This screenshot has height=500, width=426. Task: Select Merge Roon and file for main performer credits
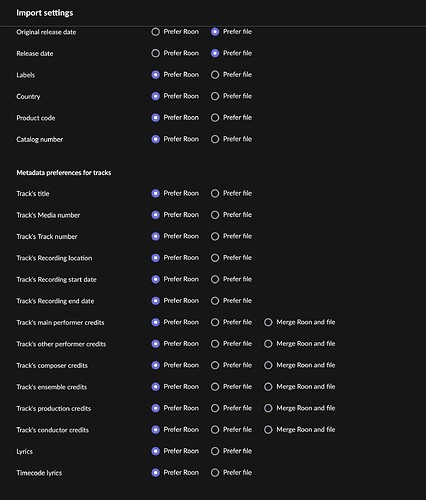(x=268, y=322)
